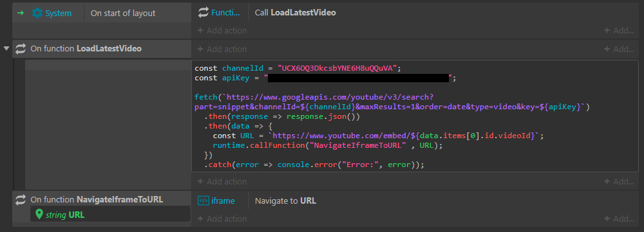Image resolution: width=644 pixels, height=232 pixels.
Task: Click the string URL parameter row
Action: pos(111,214)
